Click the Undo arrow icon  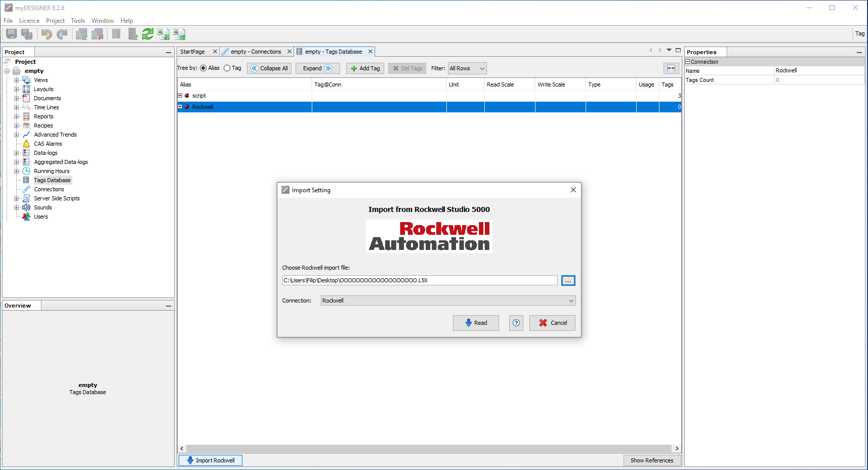(x=47, y=34)
